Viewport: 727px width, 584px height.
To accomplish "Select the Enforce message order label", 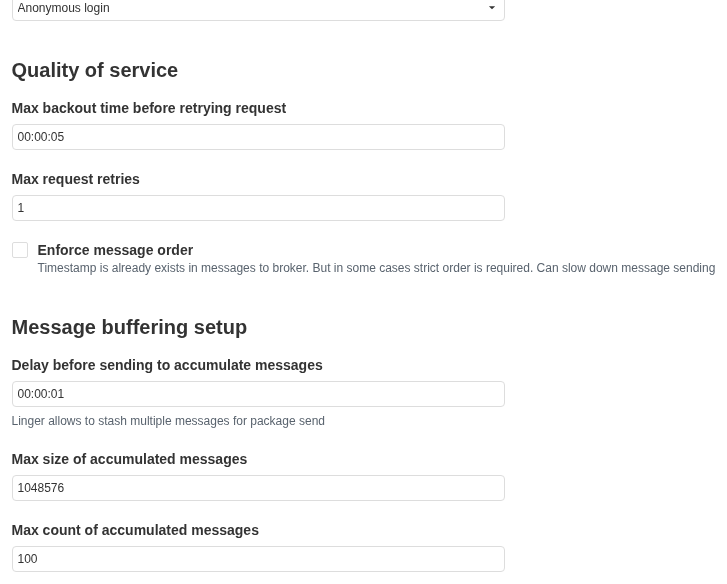I will click(x=115, y=250).
